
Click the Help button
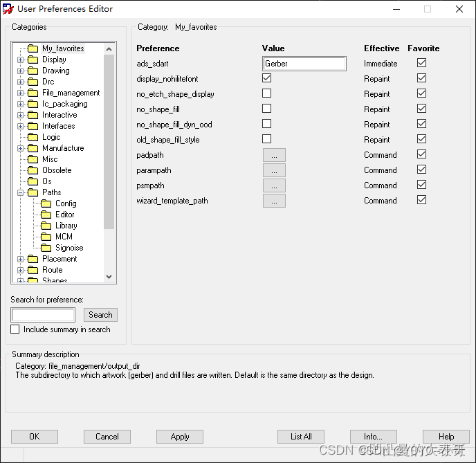[446, 437]
